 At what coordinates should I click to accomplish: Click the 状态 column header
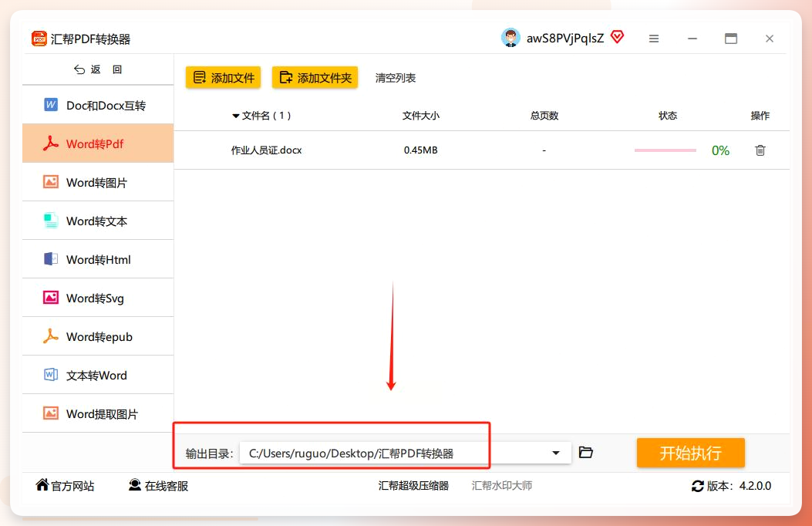[x=668, y=116]
